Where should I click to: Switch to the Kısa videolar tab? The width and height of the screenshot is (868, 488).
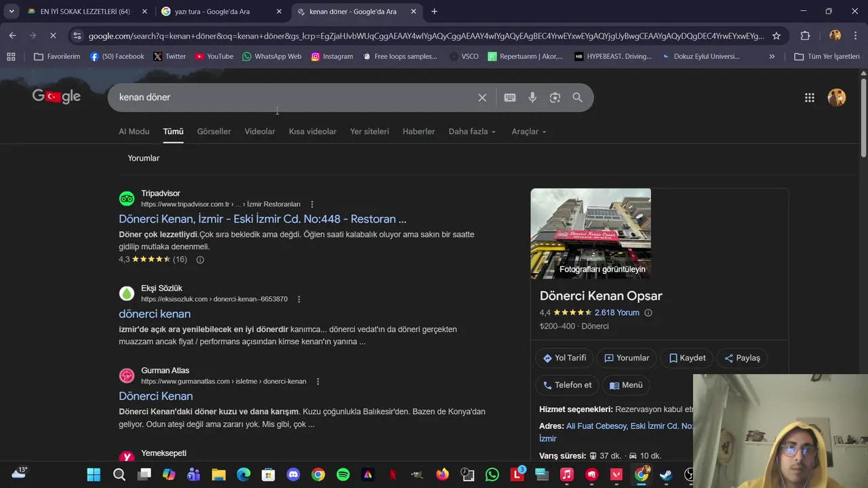click(x=313, y=131)
